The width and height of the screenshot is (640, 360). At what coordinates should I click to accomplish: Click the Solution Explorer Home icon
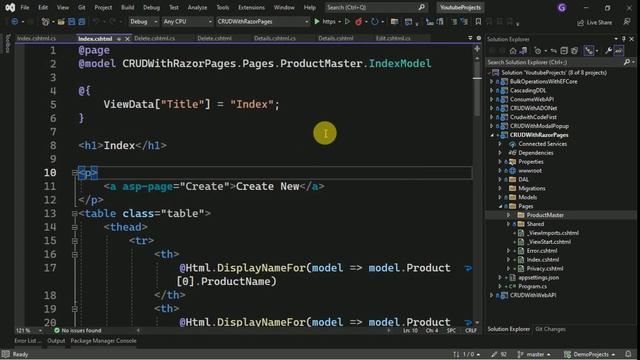[513, 51]
